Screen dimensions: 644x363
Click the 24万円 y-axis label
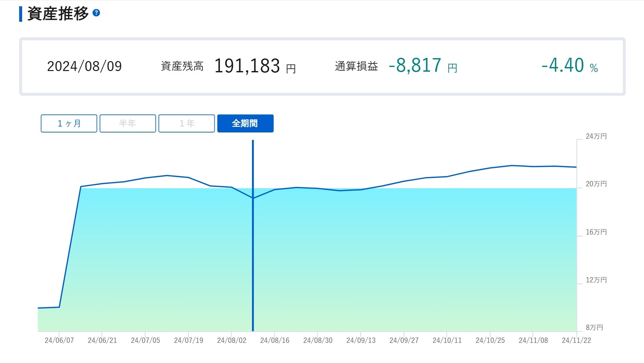pyautogui.click(x=596, y=136)
